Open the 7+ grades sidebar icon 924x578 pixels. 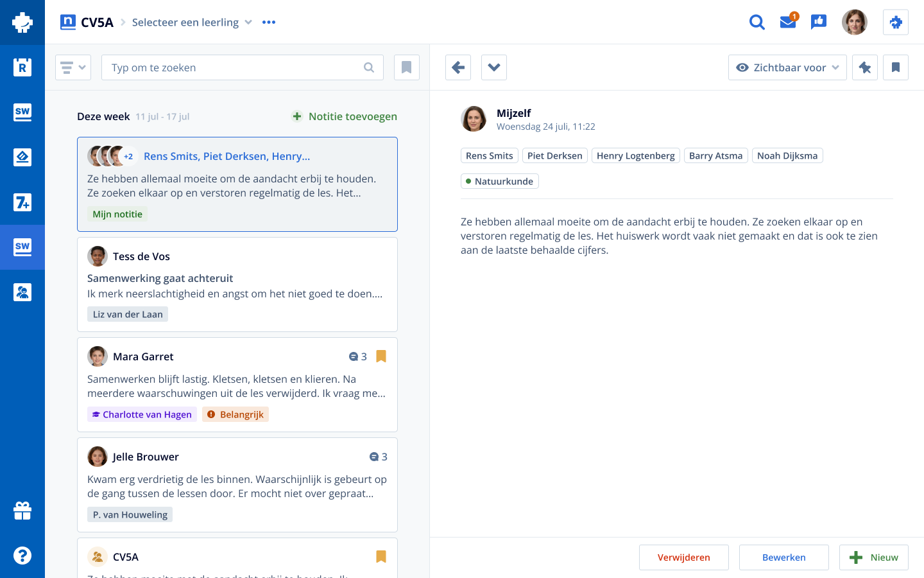pos(22,202)
